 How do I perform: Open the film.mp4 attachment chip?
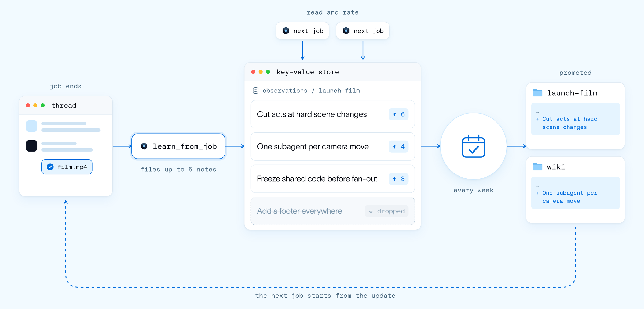(67, 167)
